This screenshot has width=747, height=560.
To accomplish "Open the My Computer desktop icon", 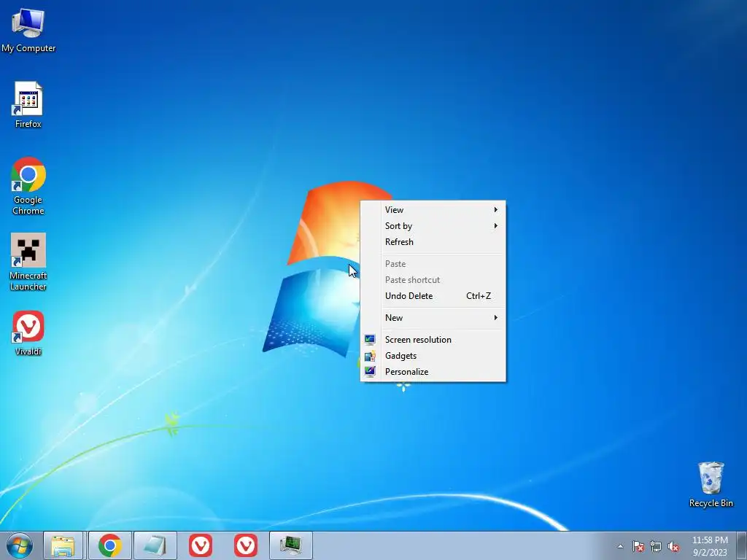I will click(28, 29).
